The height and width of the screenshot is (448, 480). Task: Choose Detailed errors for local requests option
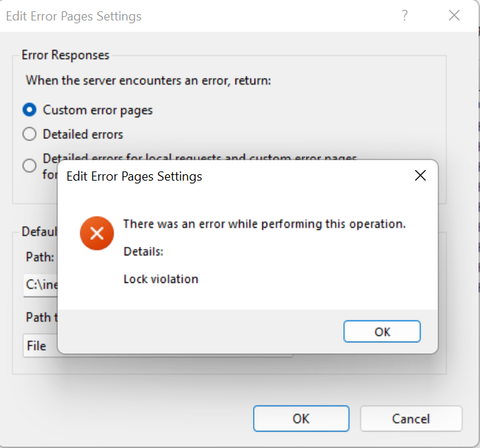tap(30, 166)
